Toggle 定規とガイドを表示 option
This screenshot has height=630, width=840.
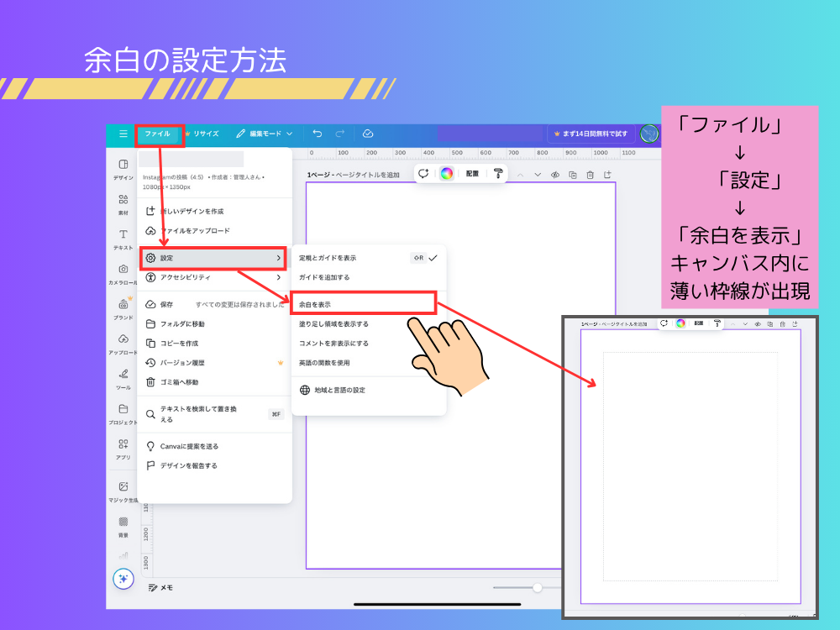(369, 258)
